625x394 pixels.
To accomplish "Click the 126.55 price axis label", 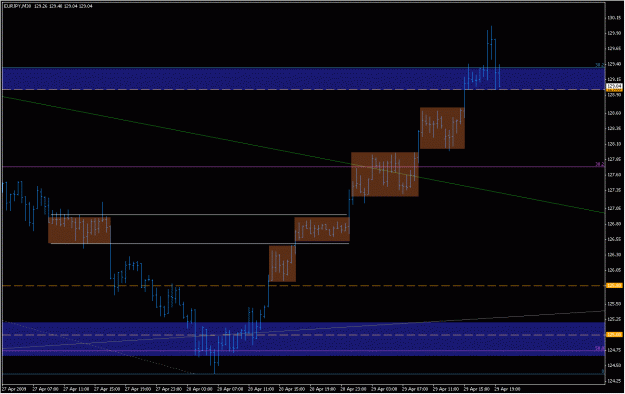I will pyautogui.click(x=614, y=239).
